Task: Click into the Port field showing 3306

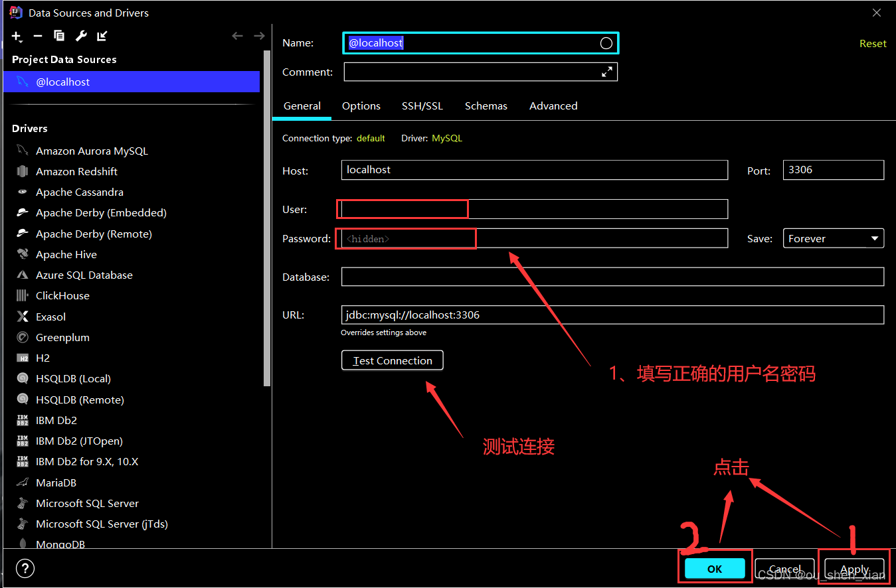Action: (834, 170)
